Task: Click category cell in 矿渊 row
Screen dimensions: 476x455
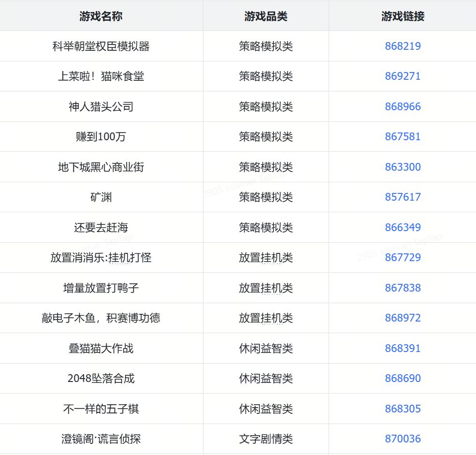Action: (x=266, y=197)
